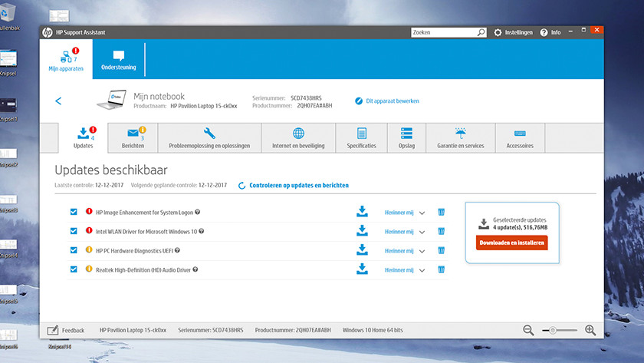Screen dimensions: 644x363
Task: Click Dit apparaat bewerken link
Action: (393, 101)
